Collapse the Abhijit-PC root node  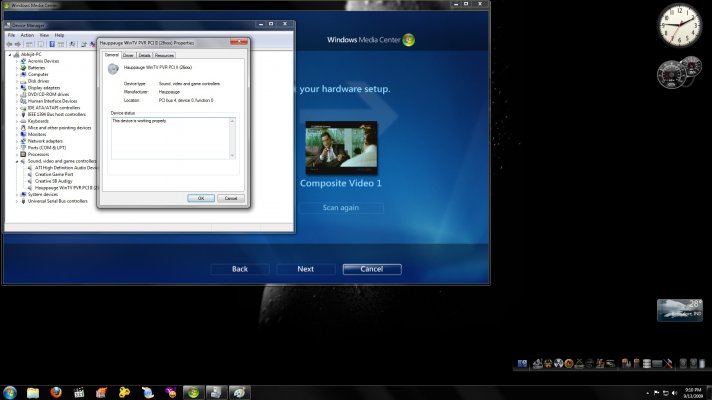click(x=10, y=54)
